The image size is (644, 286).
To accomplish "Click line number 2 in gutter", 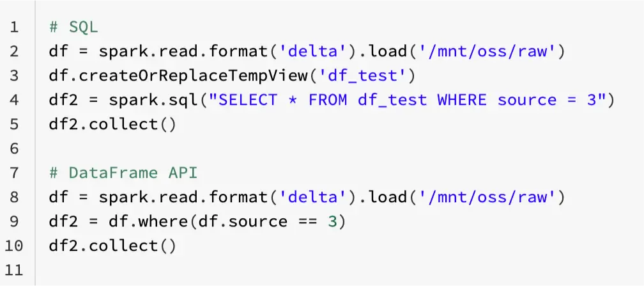I will tap(15, 52).
